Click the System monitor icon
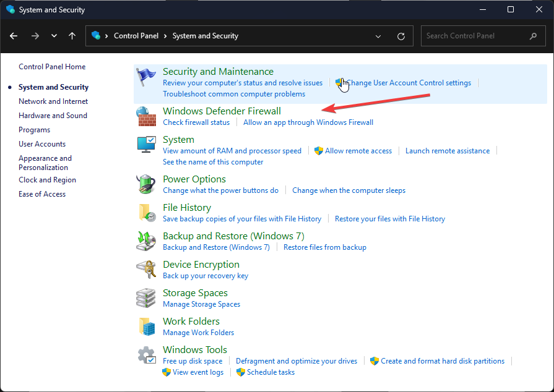Screen dimensions: 554x392 pyautogui.click(x=146, y=145)
